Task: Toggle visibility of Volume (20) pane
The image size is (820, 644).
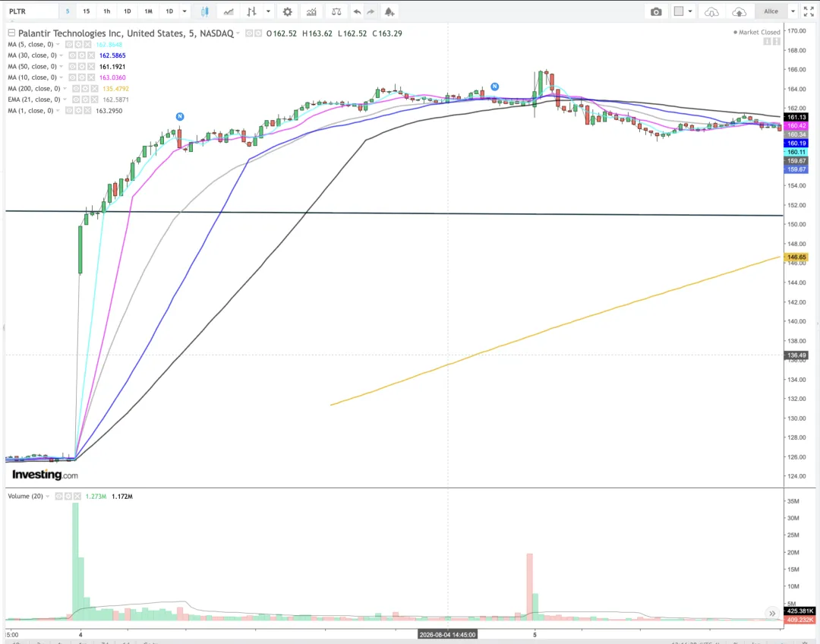Action: click(58, 496)
